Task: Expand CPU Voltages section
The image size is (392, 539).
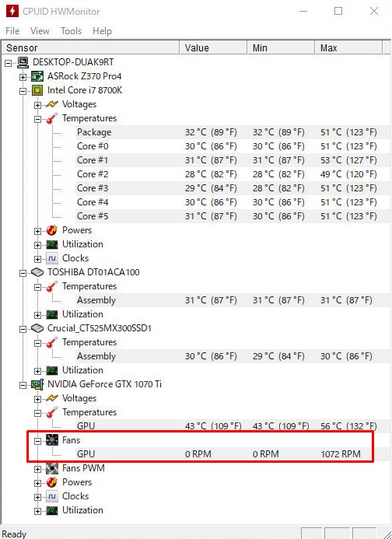Action: pyautogui.click(x=37, y=105)
